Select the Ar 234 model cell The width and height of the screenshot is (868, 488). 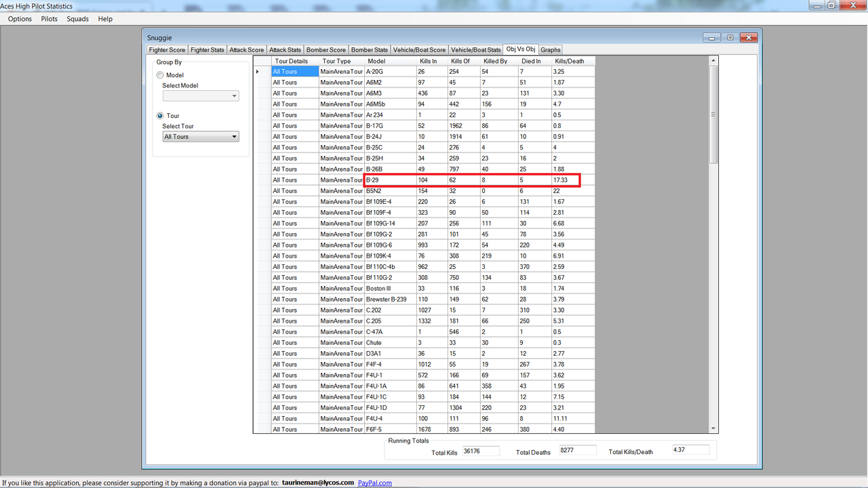390,115
